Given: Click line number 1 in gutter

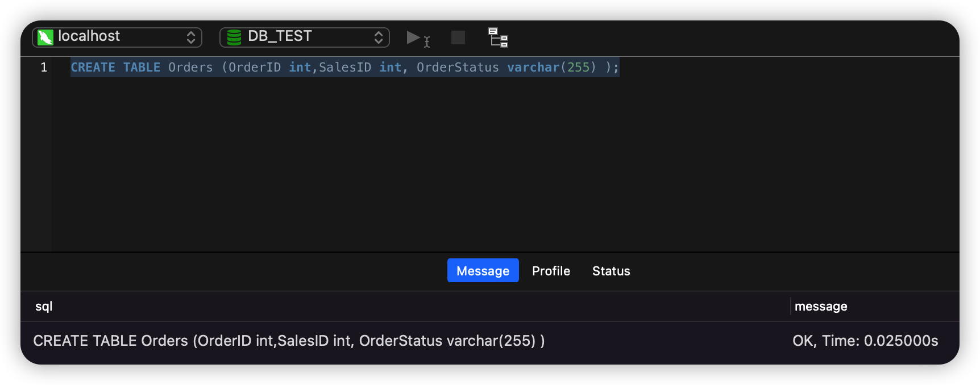Looking at the screenshot, I should (44, 68).
